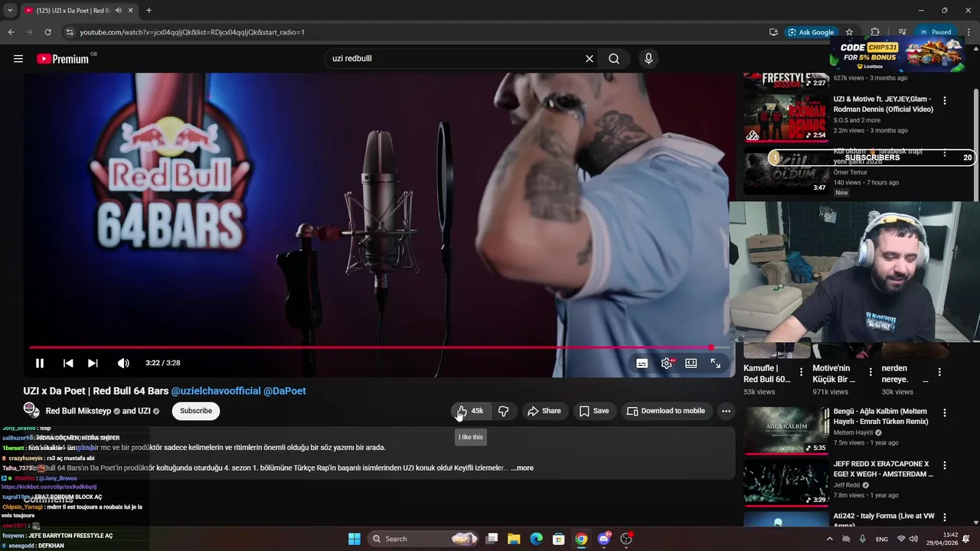
Task: Open OBS Studio from taskbar
Action: click(x=626, y=539)
